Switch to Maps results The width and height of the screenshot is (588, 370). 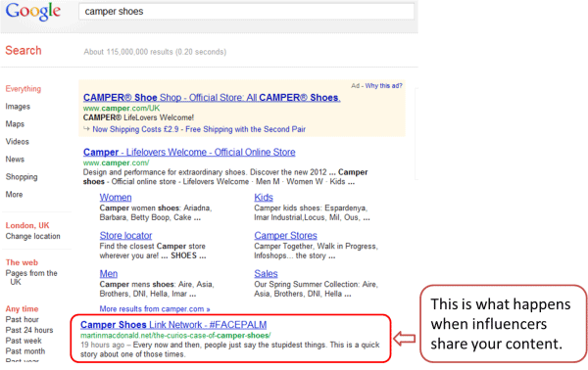(15, 124)
